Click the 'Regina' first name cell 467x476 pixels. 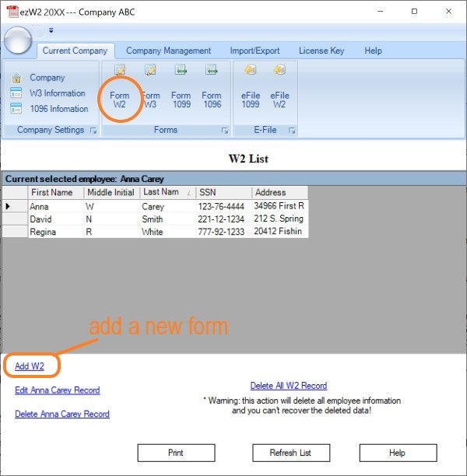(56, 232)
